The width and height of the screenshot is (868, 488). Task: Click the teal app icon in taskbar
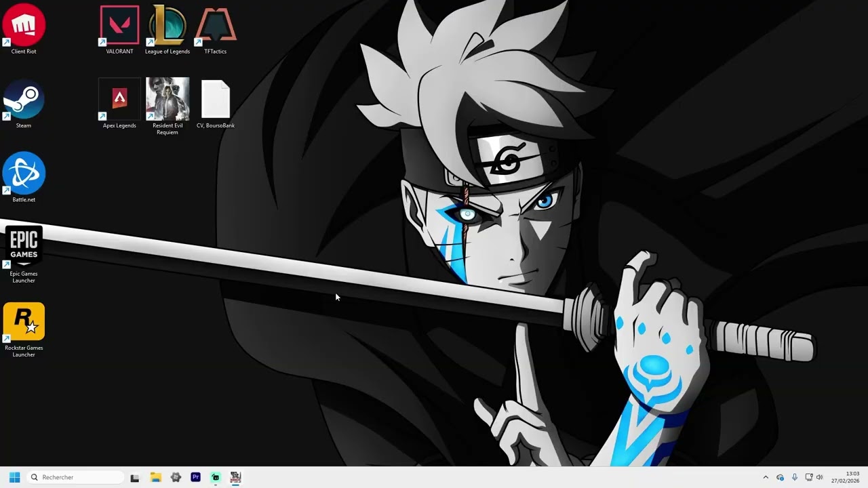pyautogui.click(x=216, y=477)
